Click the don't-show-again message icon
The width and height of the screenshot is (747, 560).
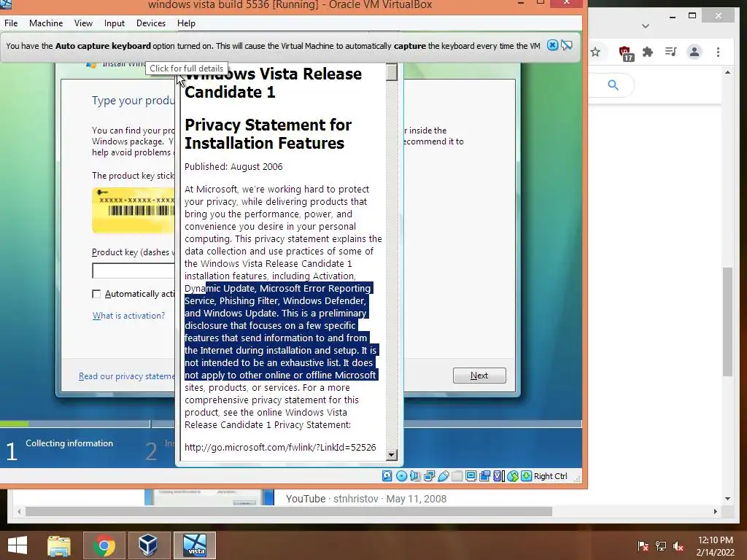566,45
